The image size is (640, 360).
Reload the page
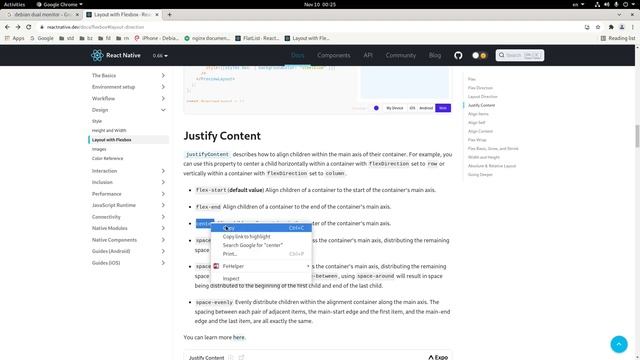coord(29,27)
